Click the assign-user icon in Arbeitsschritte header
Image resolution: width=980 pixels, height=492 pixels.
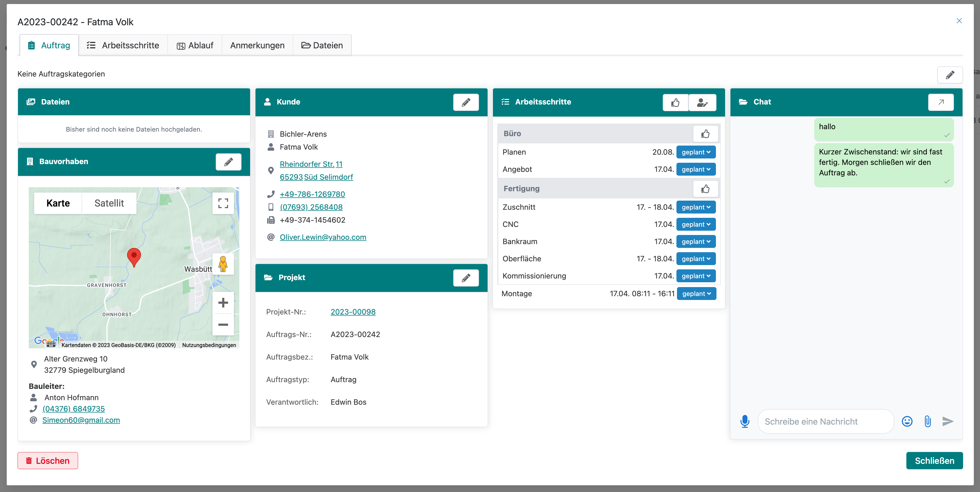702,102
